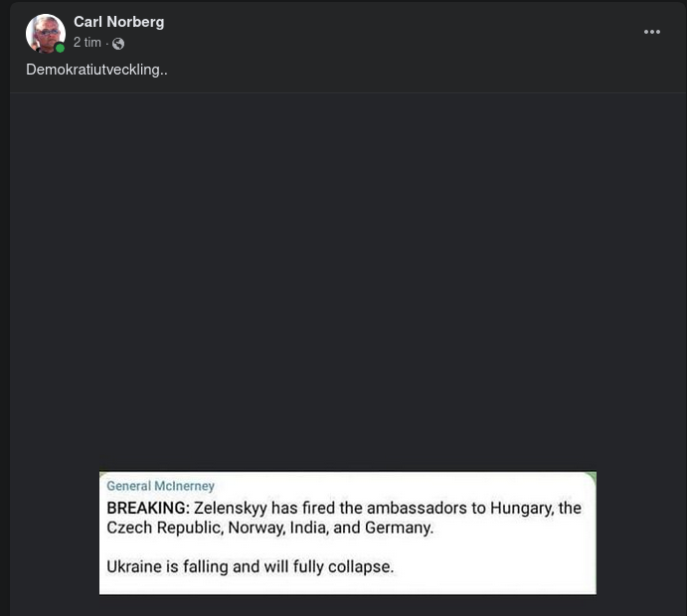Open the three-dot post options menu
687x616 pixels.
coord(652,32)
